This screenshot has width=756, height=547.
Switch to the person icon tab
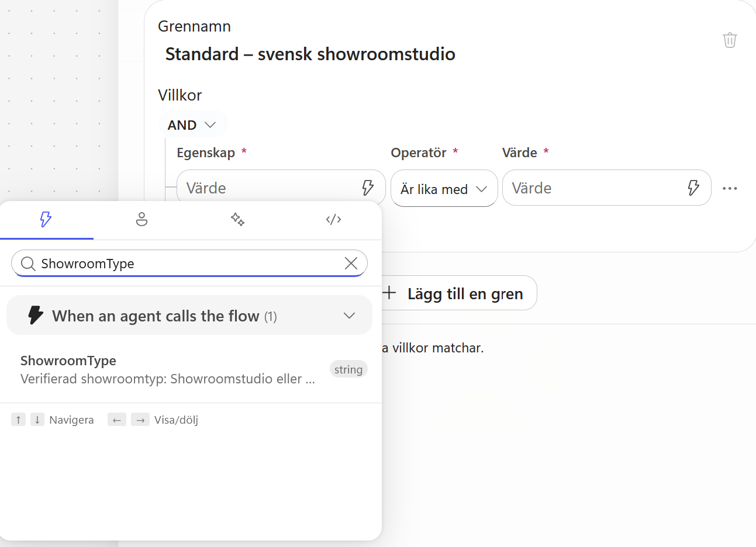[141, 219]
